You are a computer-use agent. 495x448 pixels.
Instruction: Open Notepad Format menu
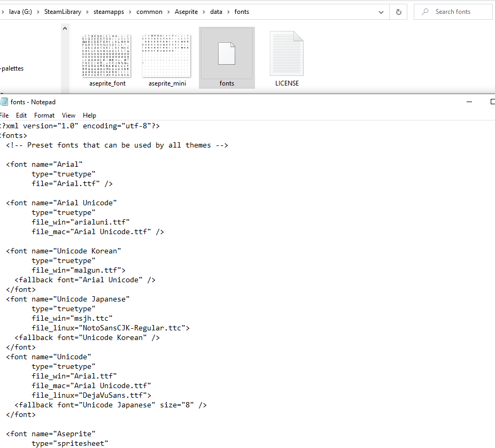point(44,115)
